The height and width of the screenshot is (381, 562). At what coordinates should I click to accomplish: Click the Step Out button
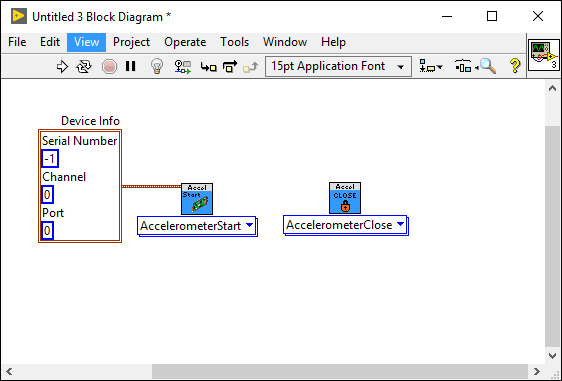coord(251,67)
